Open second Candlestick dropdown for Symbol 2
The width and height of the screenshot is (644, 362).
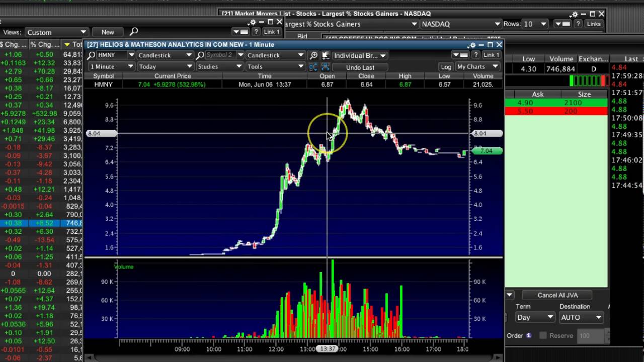pyautogui.click(x=275, y=55)
